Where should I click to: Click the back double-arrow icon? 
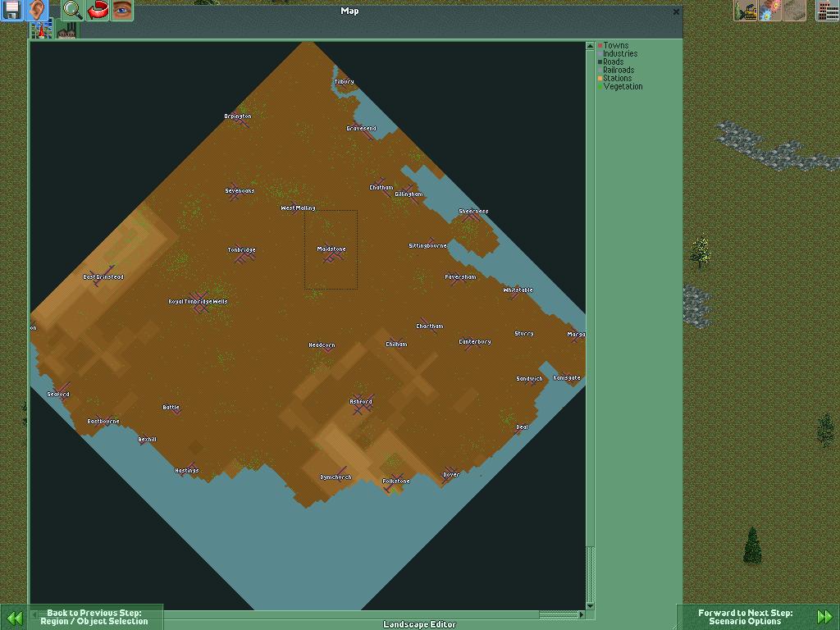[x=15, y=619]
